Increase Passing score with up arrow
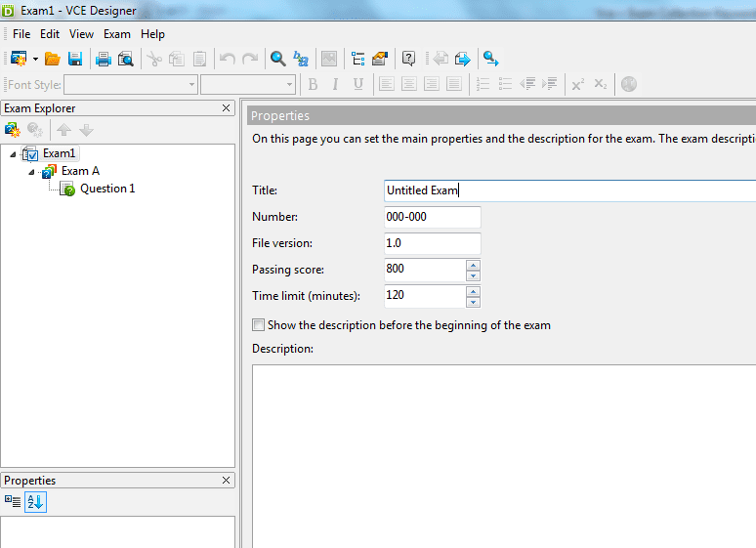 pos(473,266)
